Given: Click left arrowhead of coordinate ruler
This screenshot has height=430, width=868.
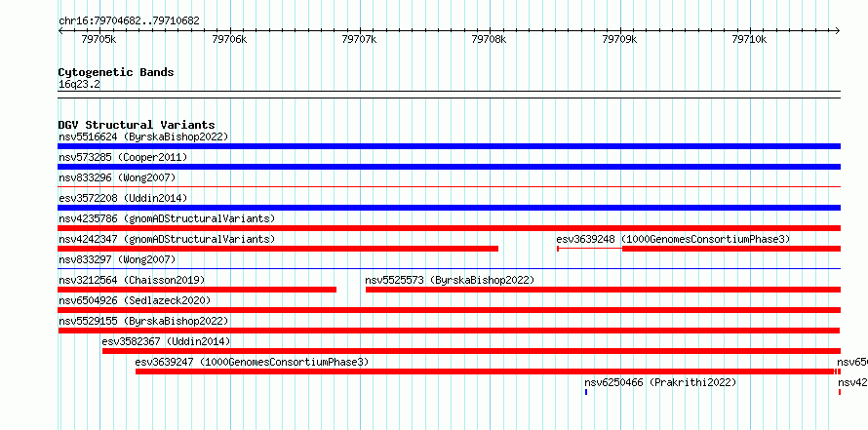Looking at the screenshot, I should 60,31.
